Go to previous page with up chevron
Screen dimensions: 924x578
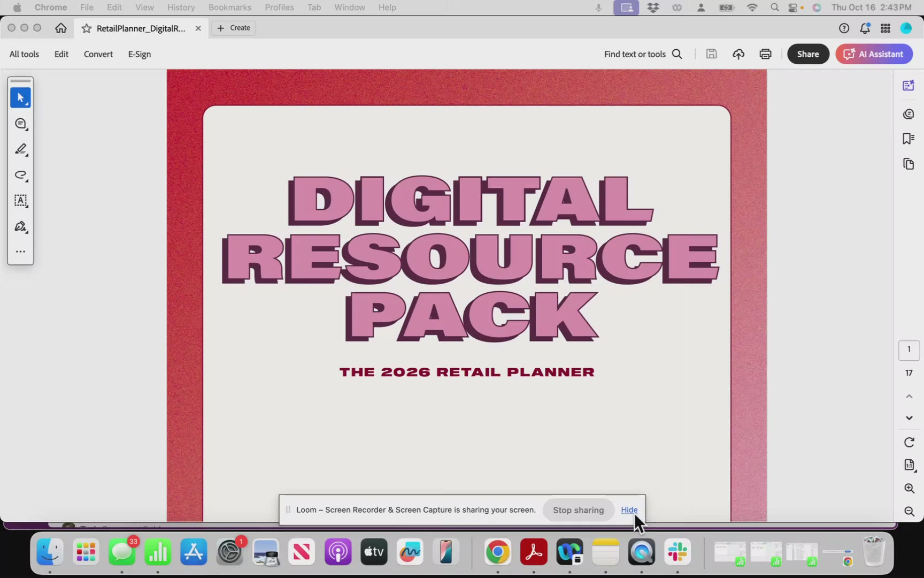click(x=908, y=396)
